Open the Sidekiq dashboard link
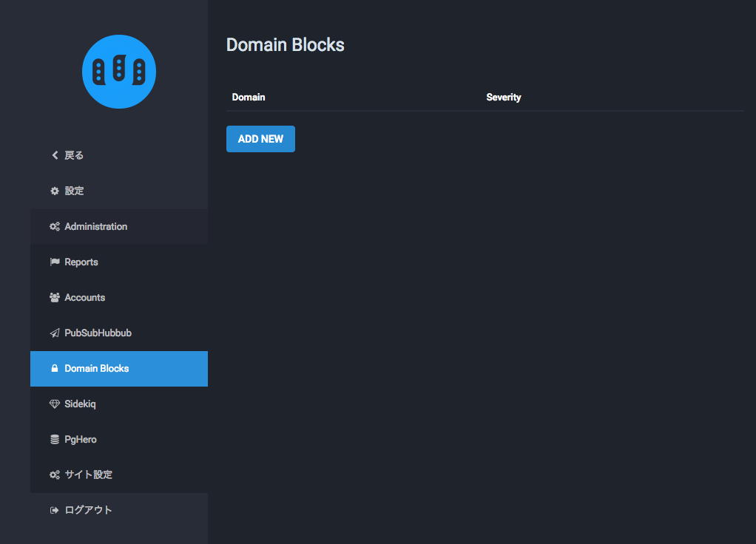The height and width of the screenshot is (544, 756). pyautogui.click(x=119, y=404)
